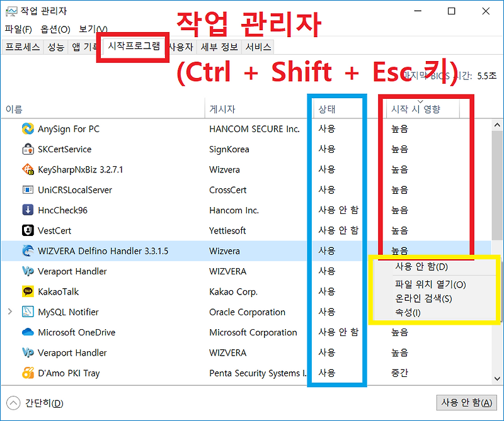Select the KakaoTalk row name
This screenshot has width=504, height=421.
click(x=58, y=291)
